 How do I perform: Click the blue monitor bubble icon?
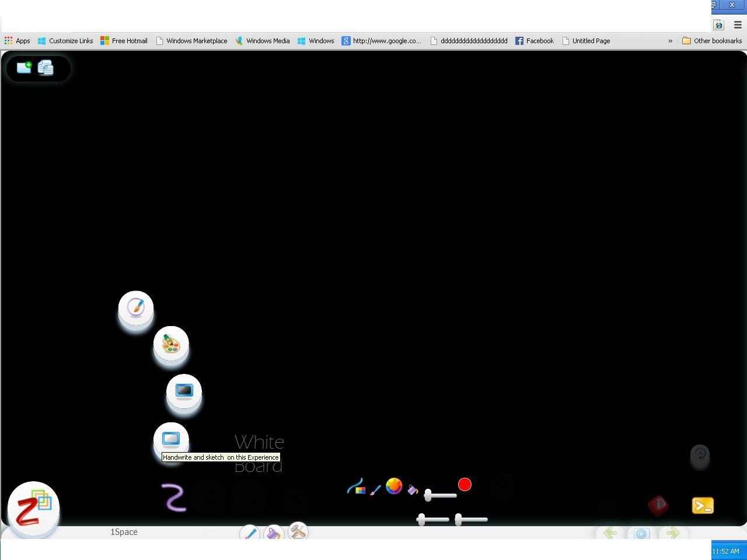click(184, 391)
